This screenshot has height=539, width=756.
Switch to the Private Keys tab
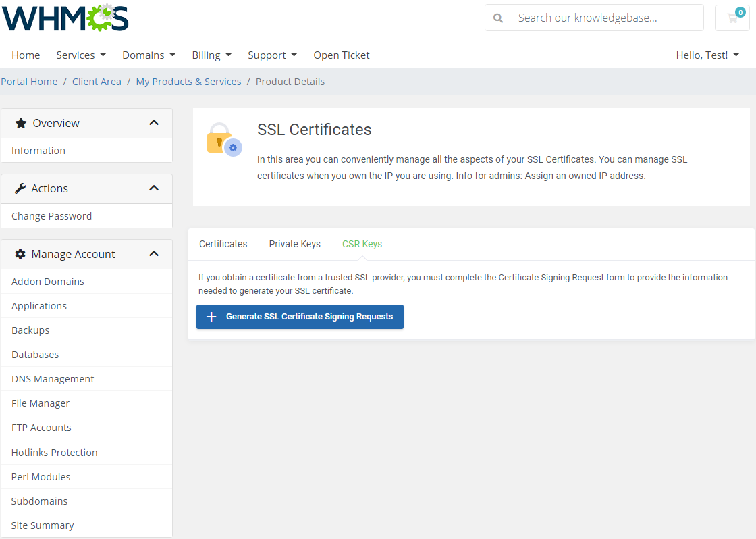(294, 244)
